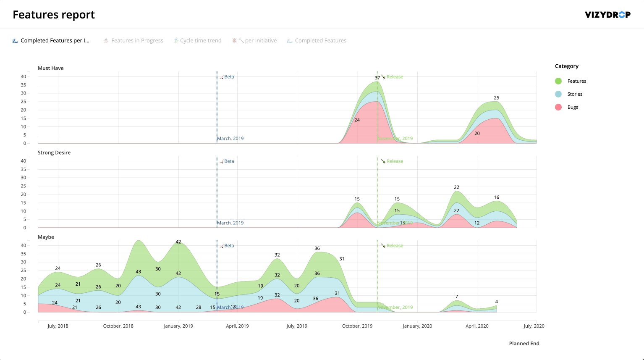Click the Release rocket icon in the Must Have chart

pos(382,76)
